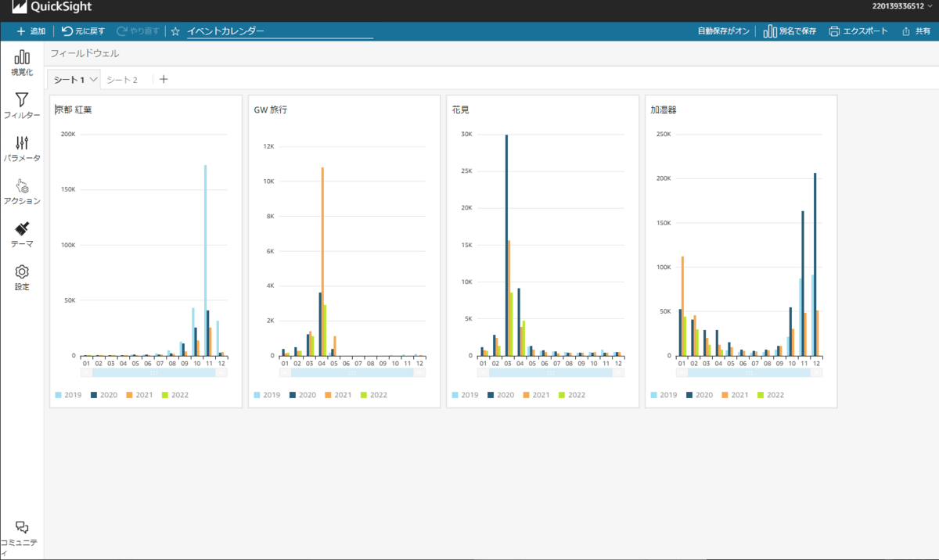Open the フィルター filter panel
939x560 pixels.
[22, 106]
